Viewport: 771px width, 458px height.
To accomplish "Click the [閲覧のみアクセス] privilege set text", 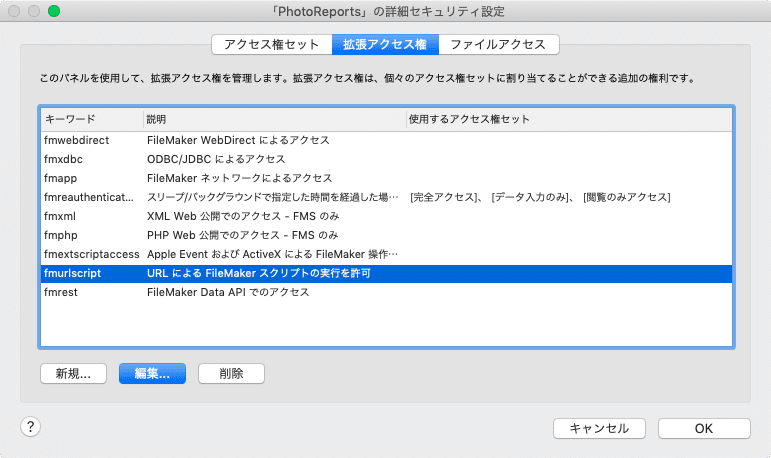I will (x=627, y=197).
